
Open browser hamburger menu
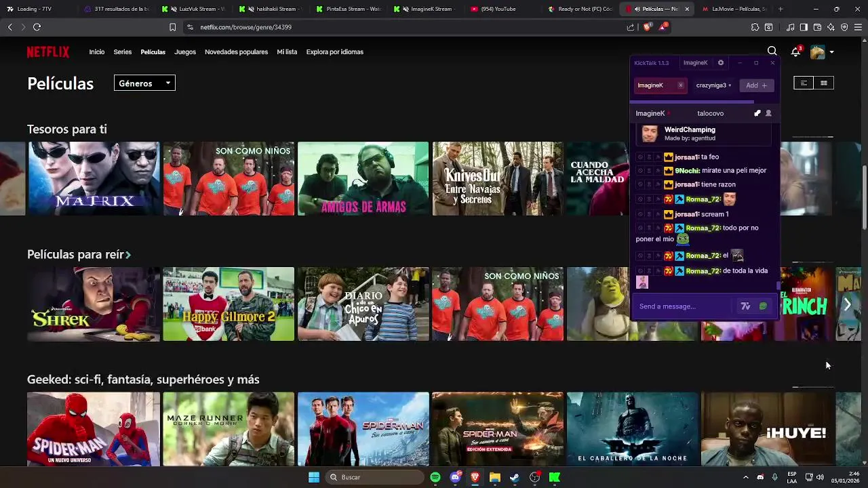pyautogui.click(x=858, y=27)
